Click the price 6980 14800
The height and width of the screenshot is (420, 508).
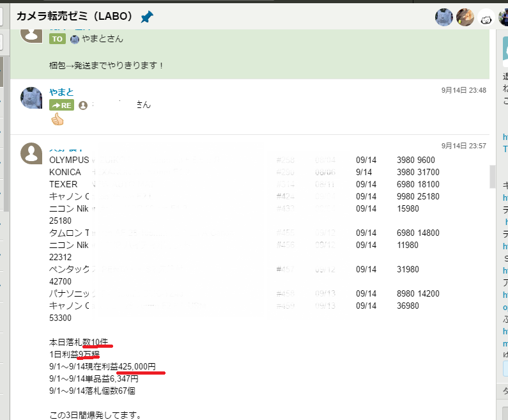click(x=418, y=233)
